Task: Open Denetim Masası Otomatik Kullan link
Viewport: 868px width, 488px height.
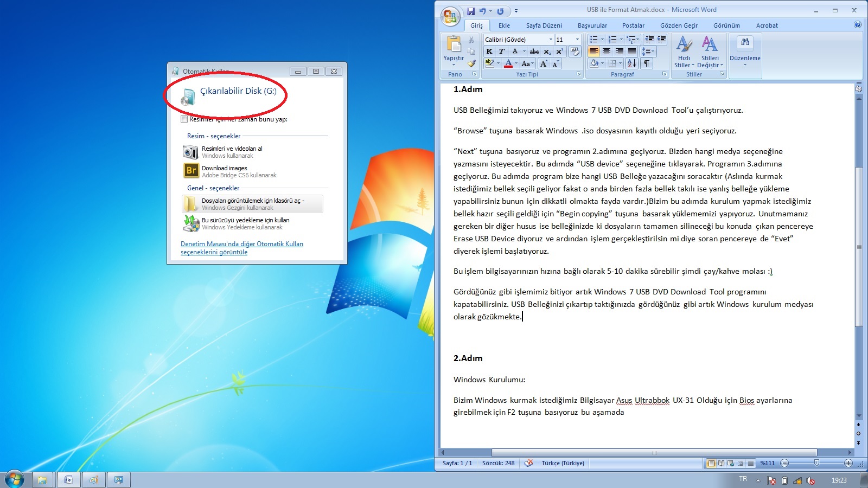Action: click(242, 248)
